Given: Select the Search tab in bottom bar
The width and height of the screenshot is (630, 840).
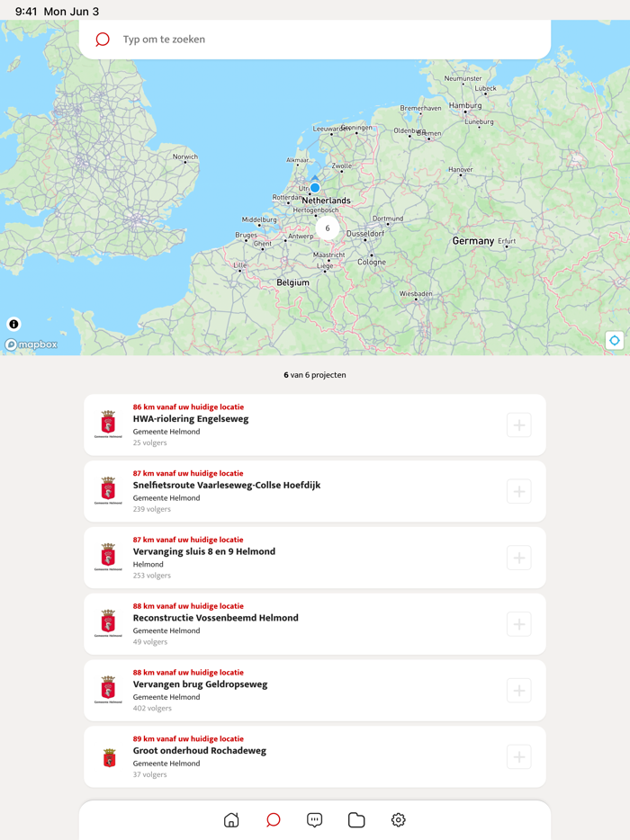Looking at the screenshot, I should tap(273, 819).
